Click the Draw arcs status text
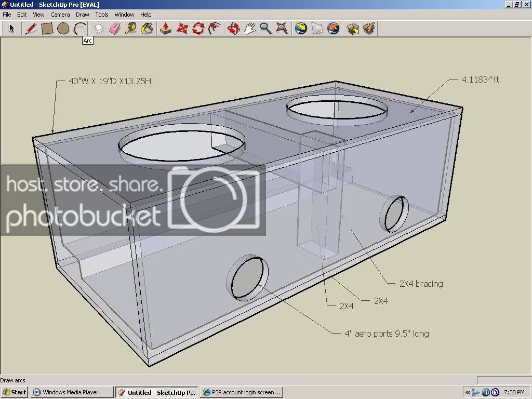Screen dimensions: 532x399 [13, 380]
